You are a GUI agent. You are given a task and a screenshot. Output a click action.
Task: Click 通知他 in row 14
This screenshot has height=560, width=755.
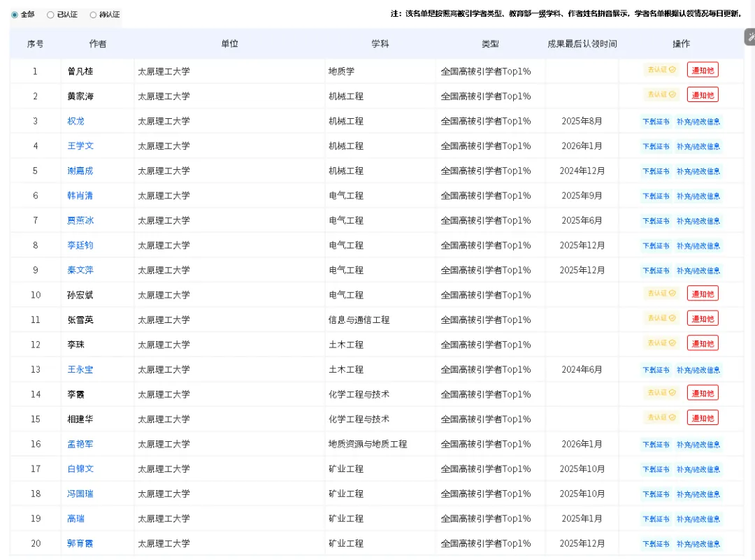click(x=703, y=393)
